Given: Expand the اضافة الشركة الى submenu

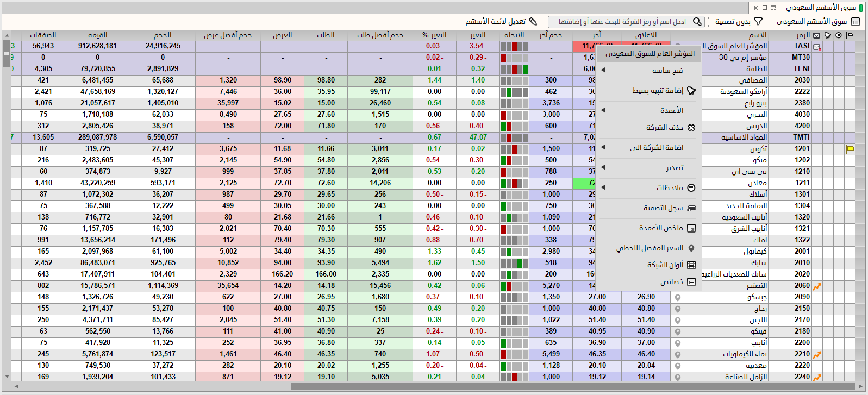Looking at the screenshot, I should coord(648,147).
